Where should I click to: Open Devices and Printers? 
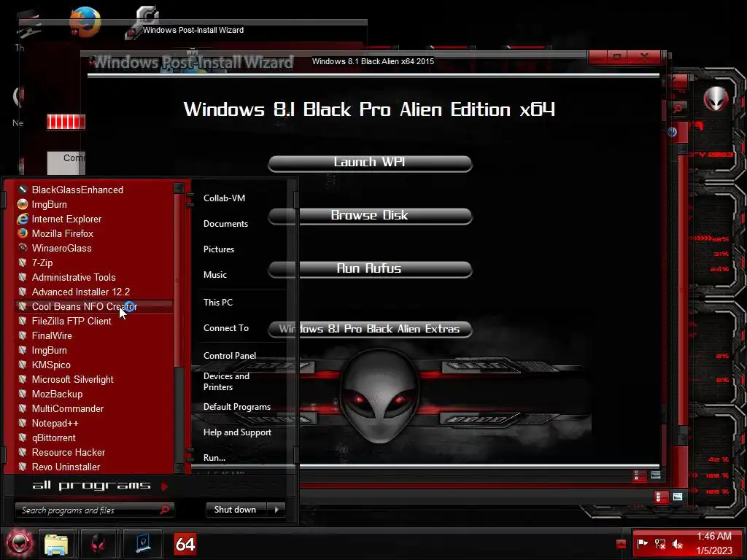pos(226,381)
